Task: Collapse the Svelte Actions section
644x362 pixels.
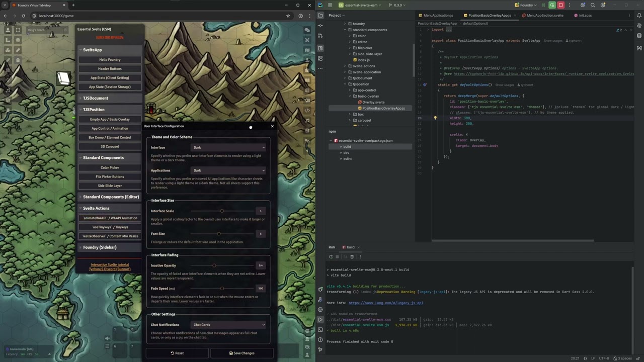Action: (x=110, y=208)
